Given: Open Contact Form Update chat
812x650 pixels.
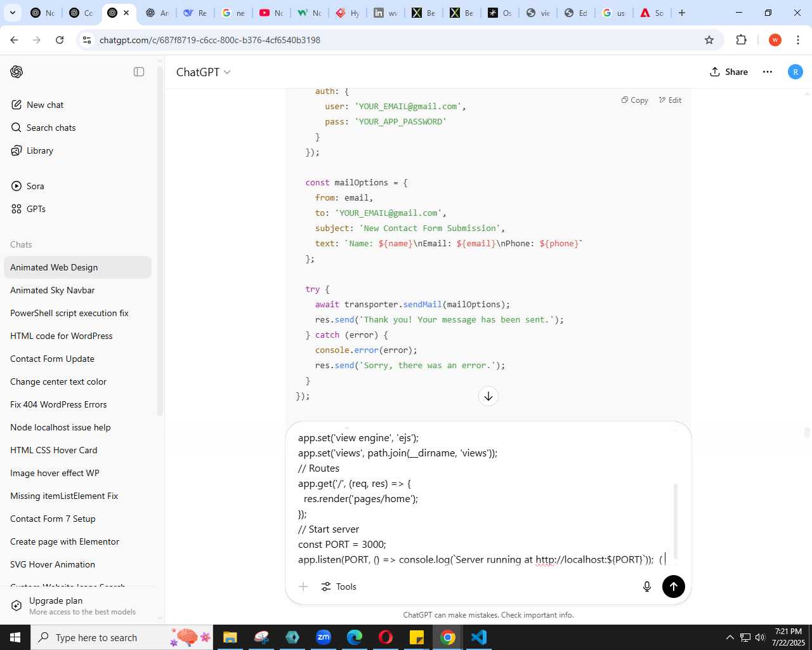Looking at the screenshot, I should [x=77, y=359].
